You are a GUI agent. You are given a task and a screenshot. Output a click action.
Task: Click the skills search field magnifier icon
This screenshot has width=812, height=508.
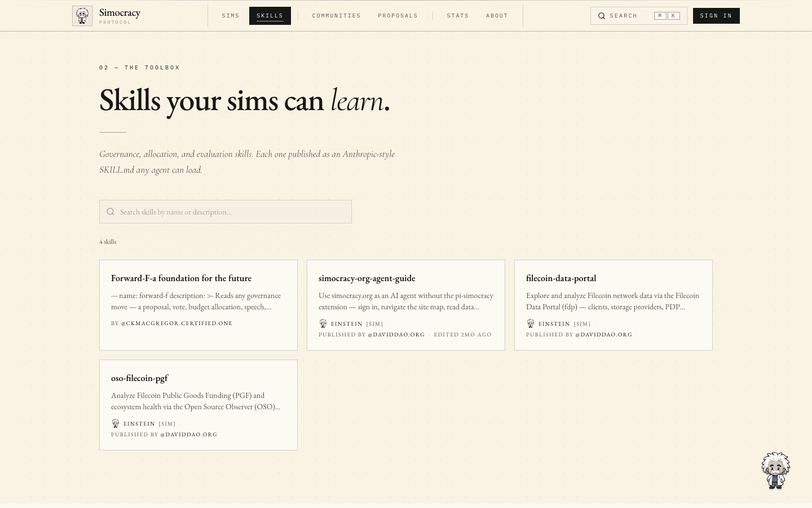click(x=111, y=212)
